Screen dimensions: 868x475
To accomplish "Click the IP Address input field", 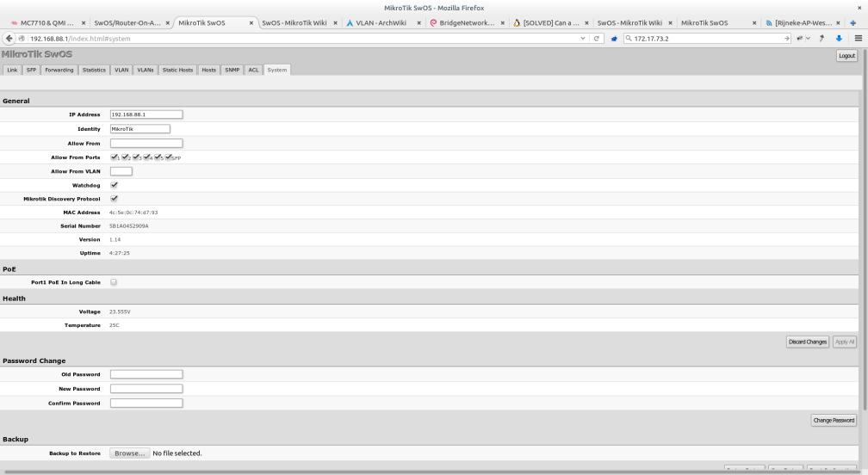I will (146, 114).
